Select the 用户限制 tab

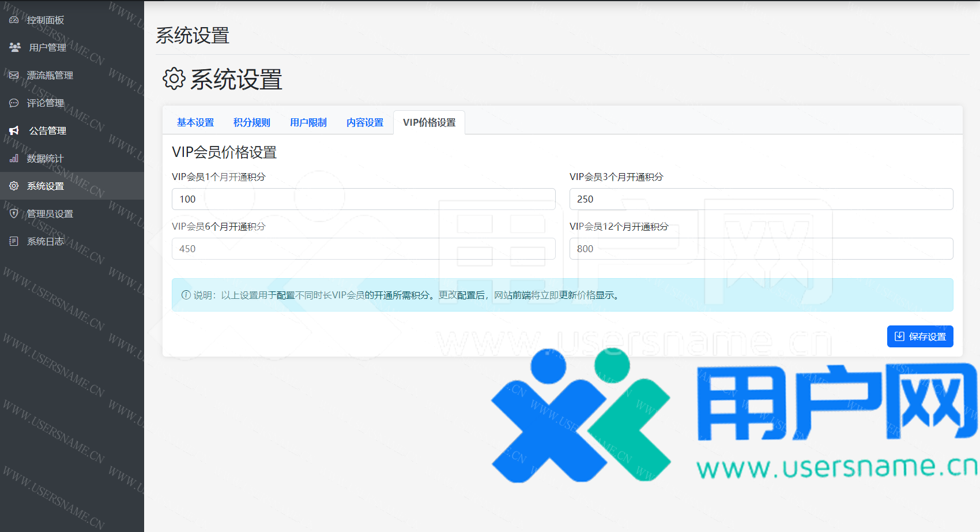[x=308, y=122]
